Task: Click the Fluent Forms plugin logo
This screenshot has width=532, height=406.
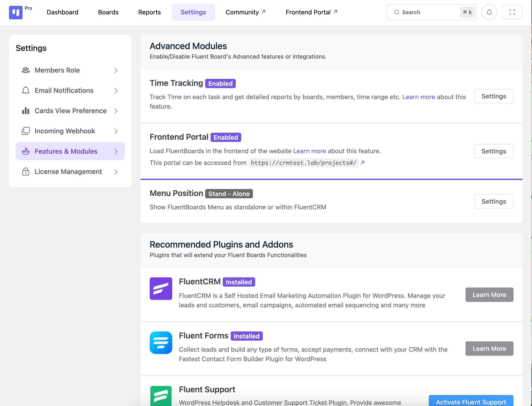Action: point(161,342)
